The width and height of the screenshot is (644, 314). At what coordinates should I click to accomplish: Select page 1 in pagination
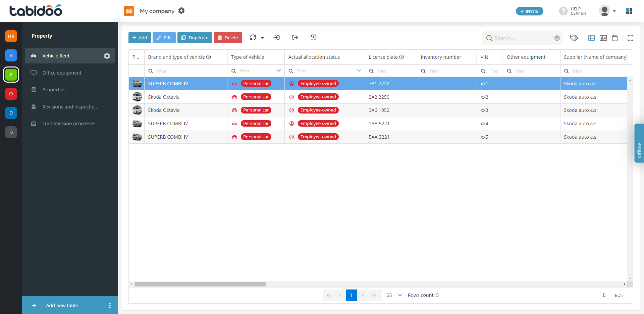(x=351, y=296)
